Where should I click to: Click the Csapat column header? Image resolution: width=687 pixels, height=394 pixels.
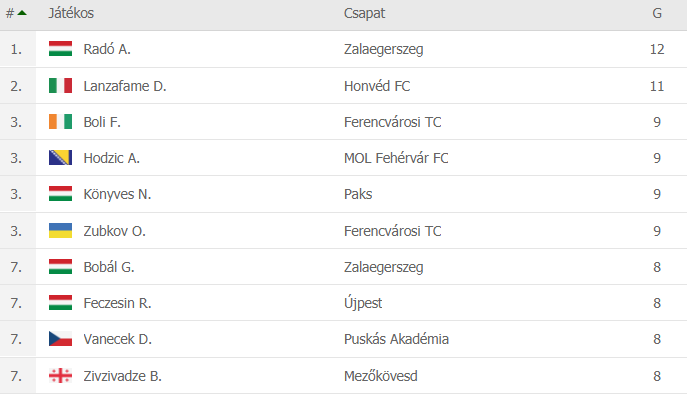364,13
